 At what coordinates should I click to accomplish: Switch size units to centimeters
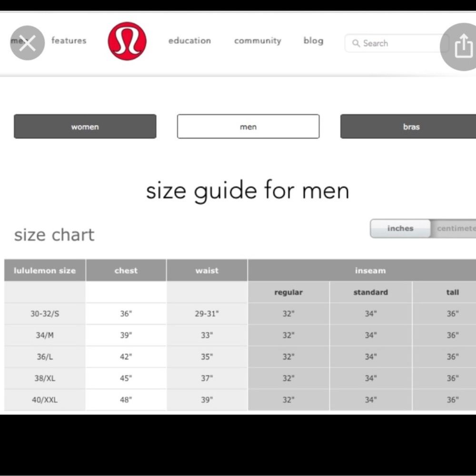coord(455,228)
